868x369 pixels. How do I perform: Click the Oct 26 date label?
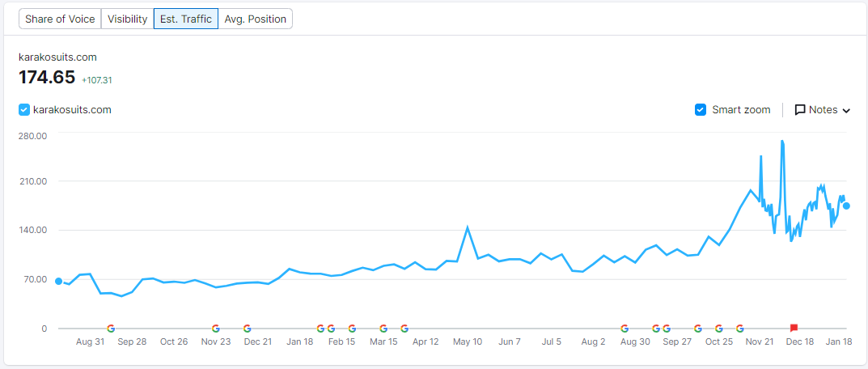pos(174,341)
